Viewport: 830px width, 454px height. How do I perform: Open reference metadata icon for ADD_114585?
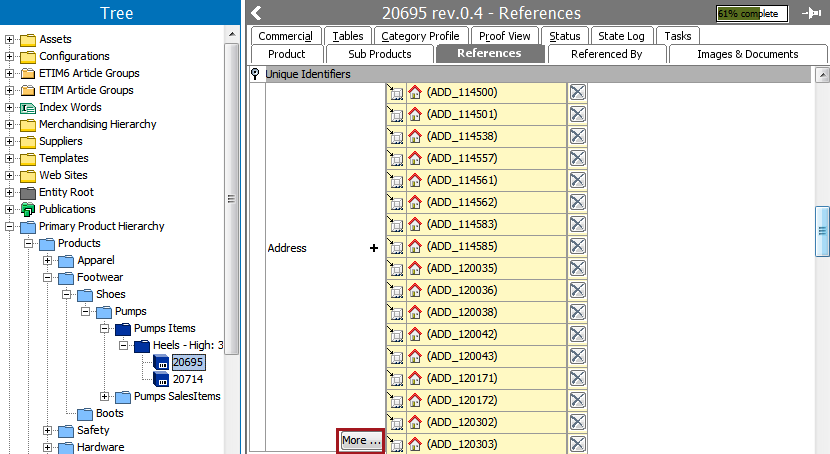tap(395, 246)
